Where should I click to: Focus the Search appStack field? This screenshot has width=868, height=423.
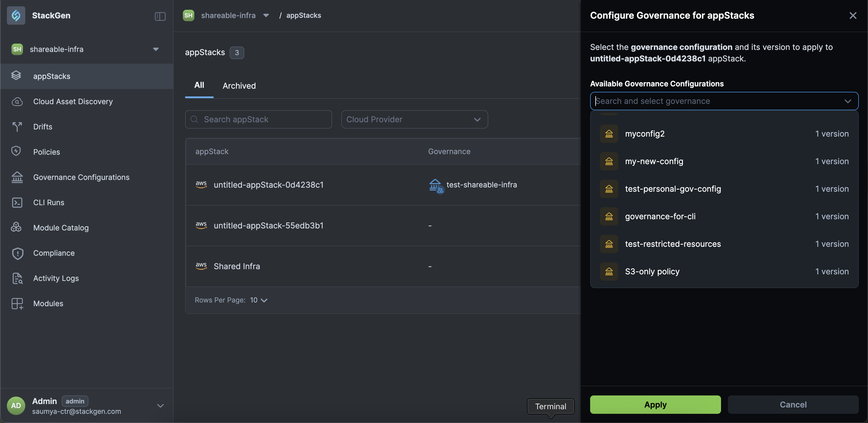click(258, 119)
